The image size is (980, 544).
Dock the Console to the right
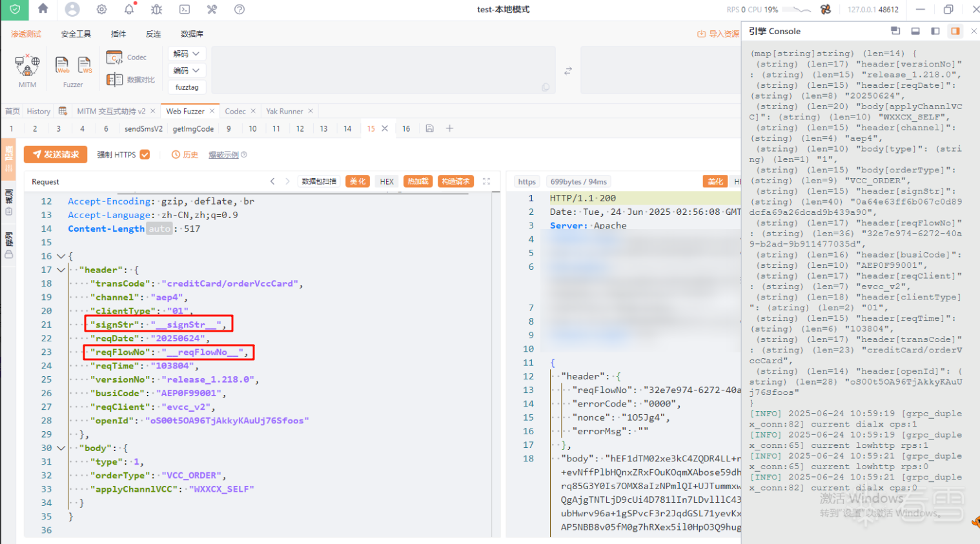(955, 31)
